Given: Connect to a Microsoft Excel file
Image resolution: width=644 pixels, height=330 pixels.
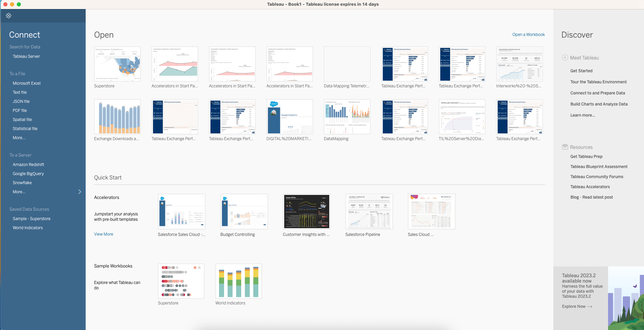Looking at the screenshot, I should point(27,83).
